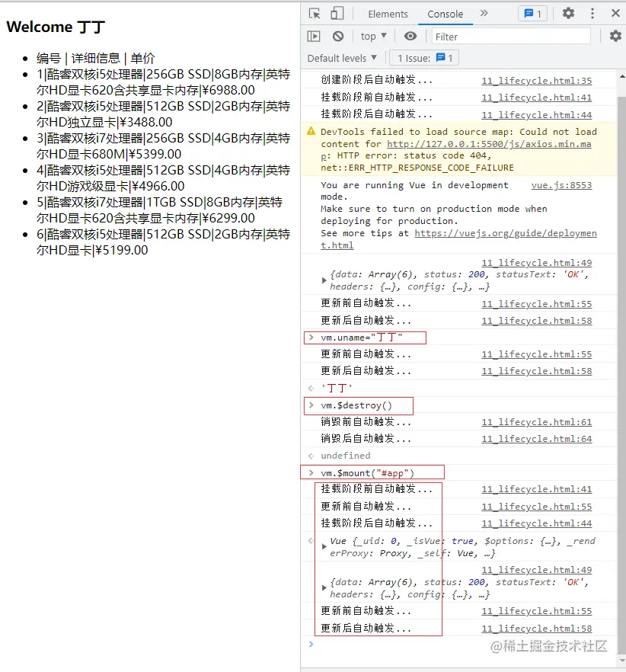Select the inspect element tool
The height and width of the screenshot is (672, 626).
[315, 13]
